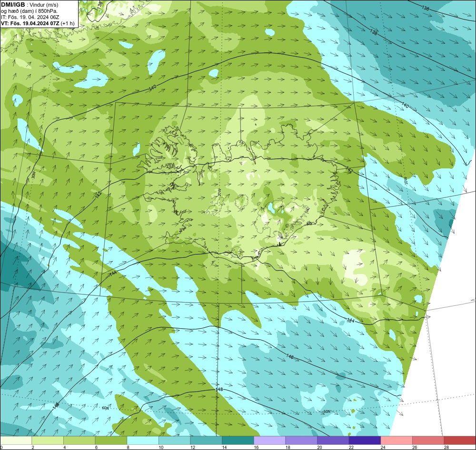The height and width of the screenshot is (450, 476).
Task: Click the 20–22 m/s purple legend swatch
Action: pyautogui.click(x=333, y=440)
